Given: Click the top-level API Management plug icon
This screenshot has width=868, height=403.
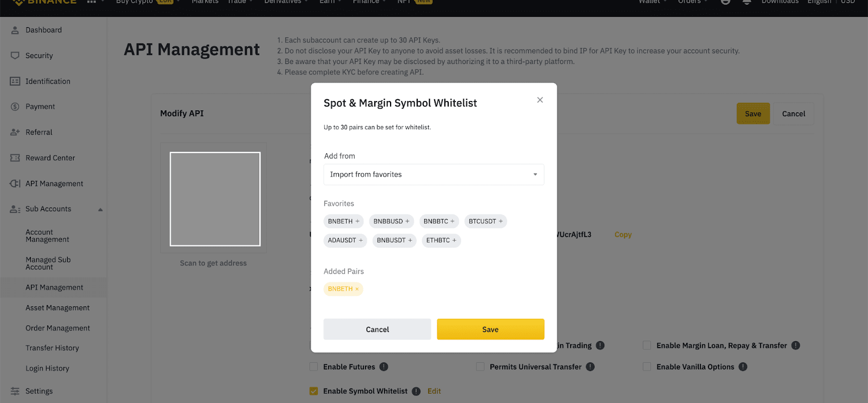Looking at the screenshot, I should coord(15,184).
